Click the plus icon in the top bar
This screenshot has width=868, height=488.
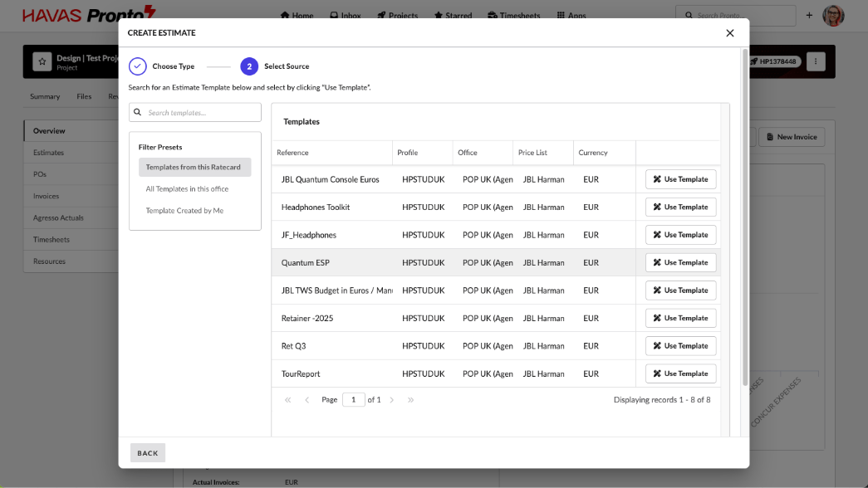[809, 15]
